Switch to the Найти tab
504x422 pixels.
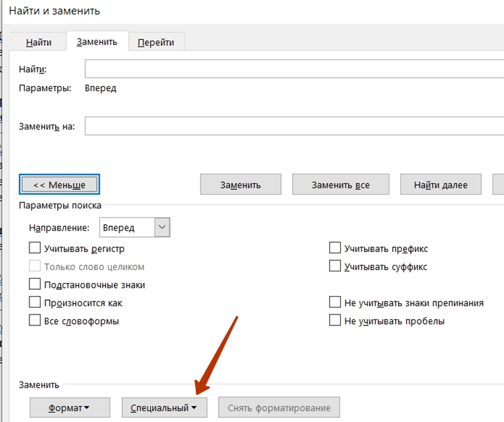(38, 42)
